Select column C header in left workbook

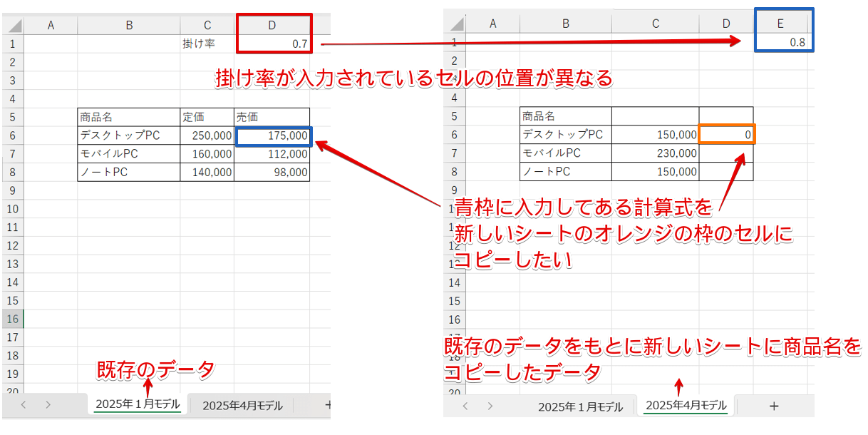[207, 26]
